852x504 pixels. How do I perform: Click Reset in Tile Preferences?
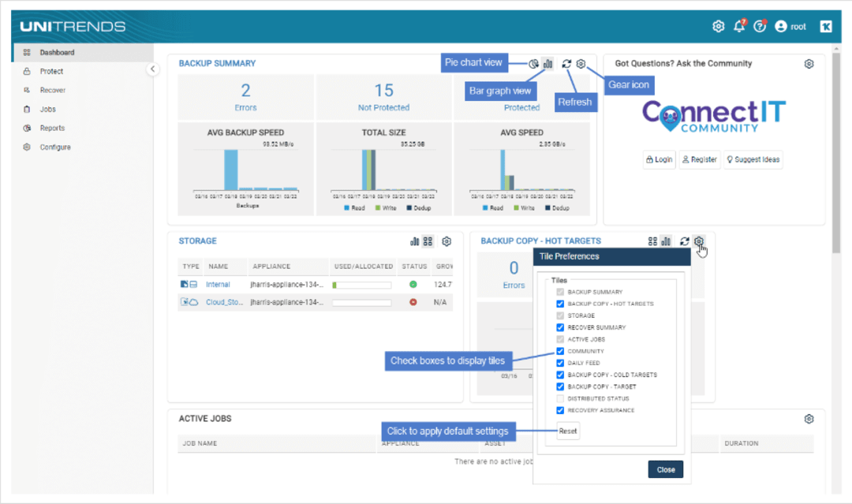567,431
